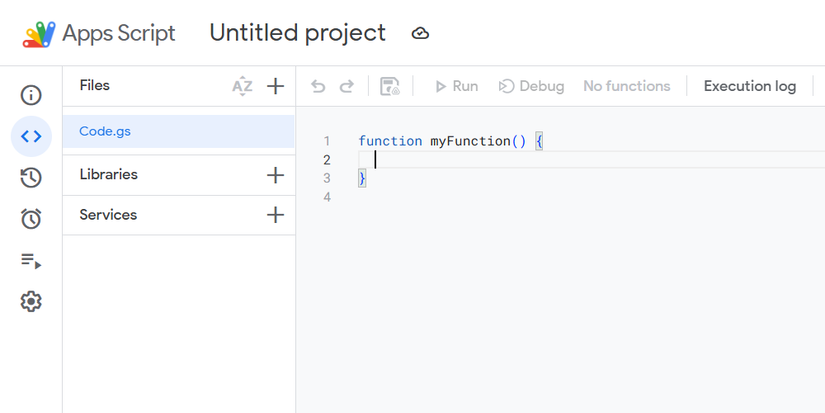The height and width of the screenshot is (413, 825).
Task: Sort files alphabetically with AZ icon
Action: click(242, 86)
